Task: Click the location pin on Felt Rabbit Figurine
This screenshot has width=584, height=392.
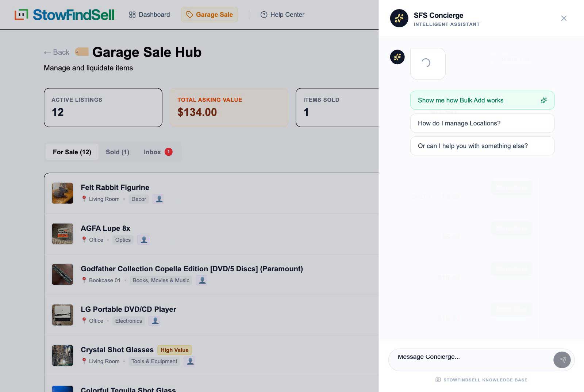Action: tap(84, 199)
